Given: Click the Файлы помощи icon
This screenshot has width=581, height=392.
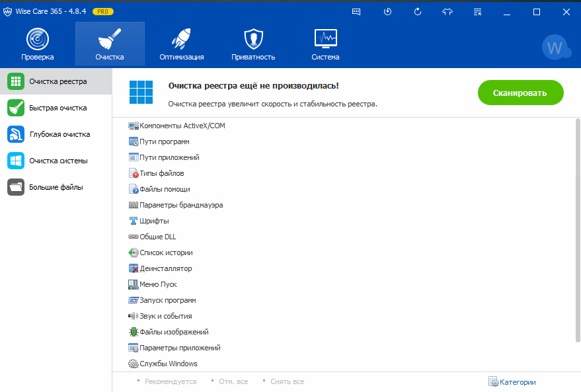Looking at the screenshot, I should click(x=134, y=189).
